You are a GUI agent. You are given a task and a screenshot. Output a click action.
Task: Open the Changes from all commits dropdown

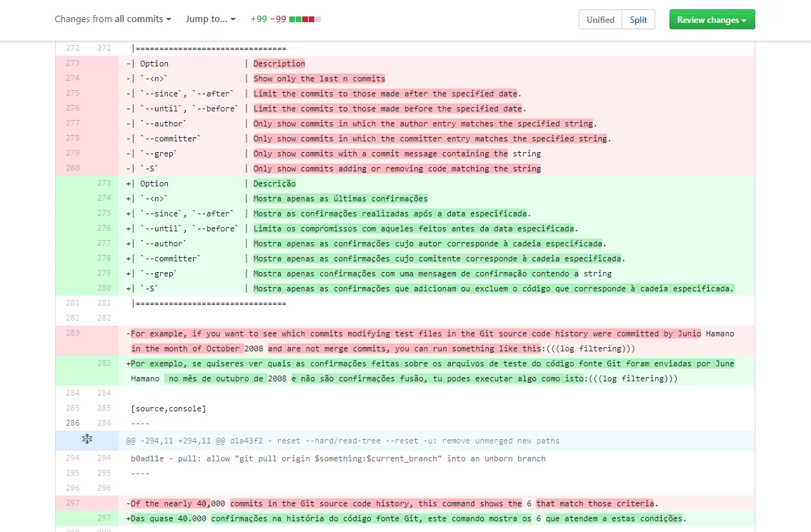(113, 19)
